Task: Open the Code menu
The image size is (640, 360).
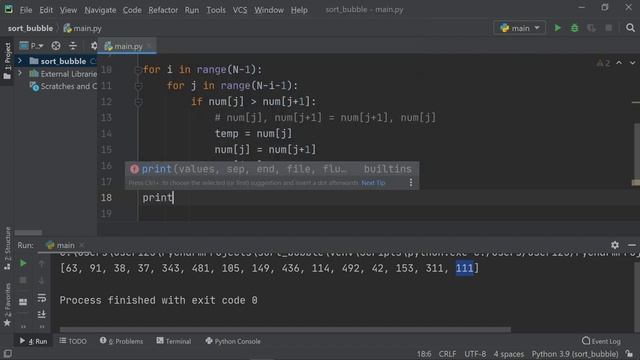Action: (132, 9)
